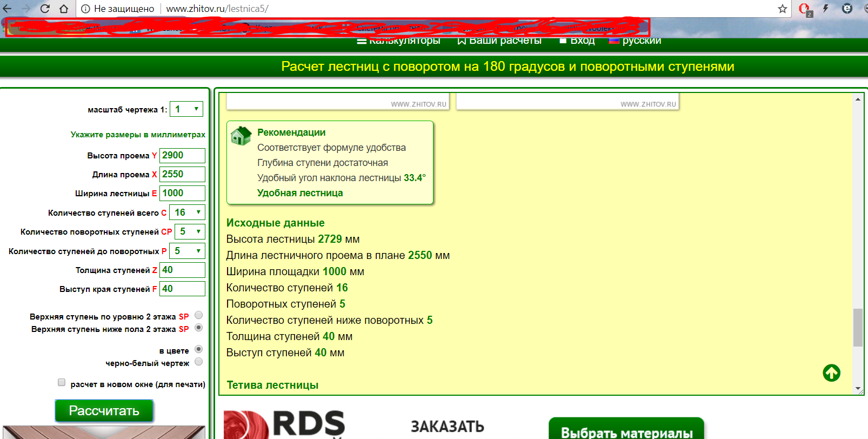Enable расчет в новом окне checkbox
The height and width of the screenshot is (439, 868).
pos(62,382)
